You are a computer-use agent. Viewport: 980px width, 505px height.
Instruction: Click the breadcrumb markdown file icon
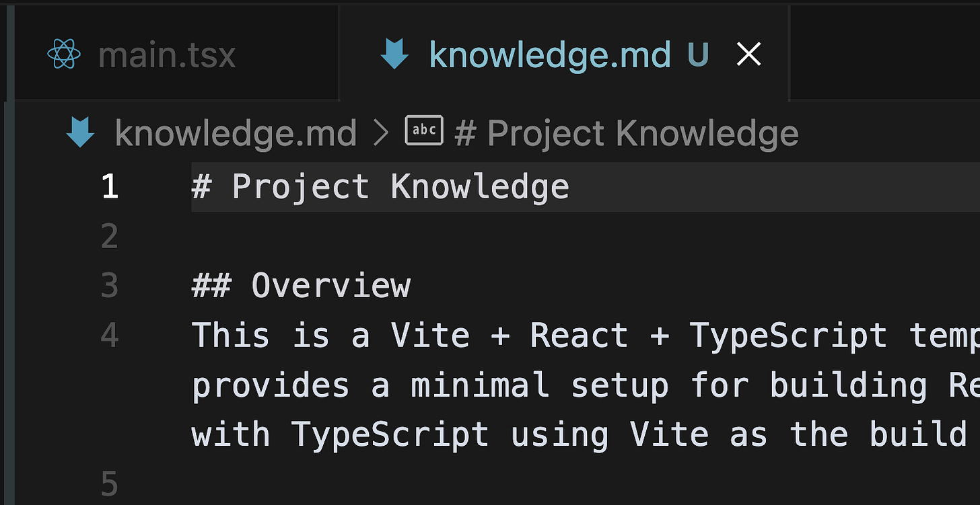point(80,132)
